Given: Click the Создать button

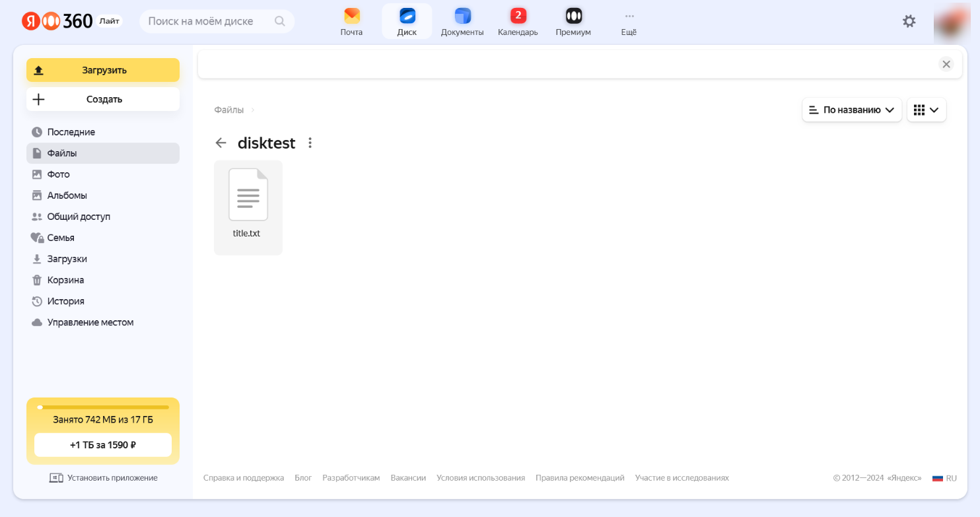Looking at the screenshot, I should (103, 99).
